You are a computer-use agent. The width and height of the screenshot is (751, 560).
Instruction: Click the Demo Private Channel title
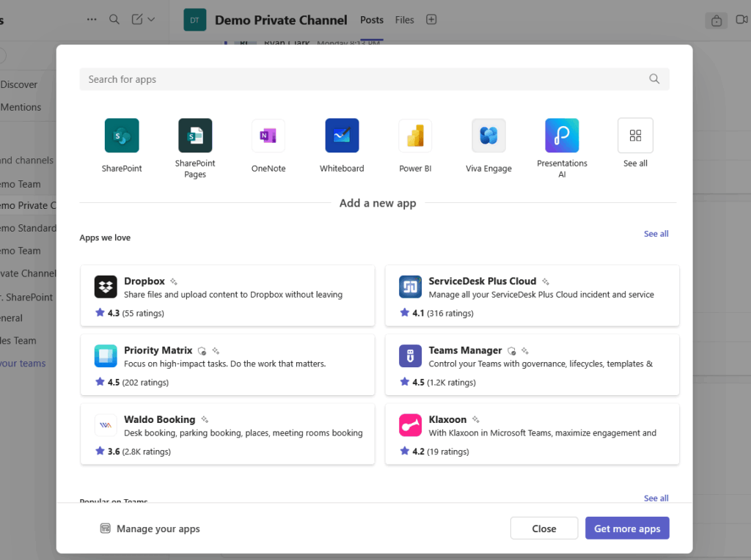(281, 20)
